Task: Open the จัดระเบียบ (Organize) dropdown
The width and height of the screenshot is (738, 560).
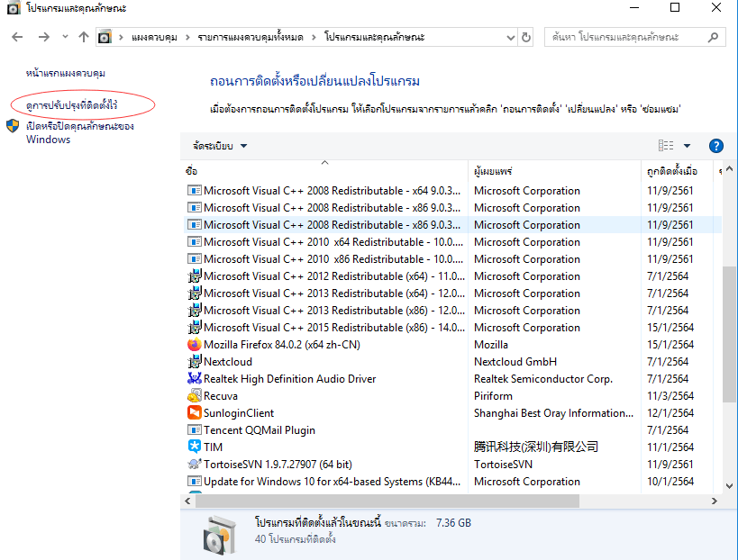Action: [211, 145]
